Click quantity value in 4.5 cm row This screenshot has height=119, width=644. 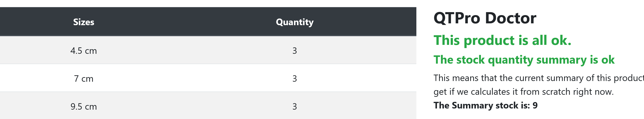[x=294, y=51]
